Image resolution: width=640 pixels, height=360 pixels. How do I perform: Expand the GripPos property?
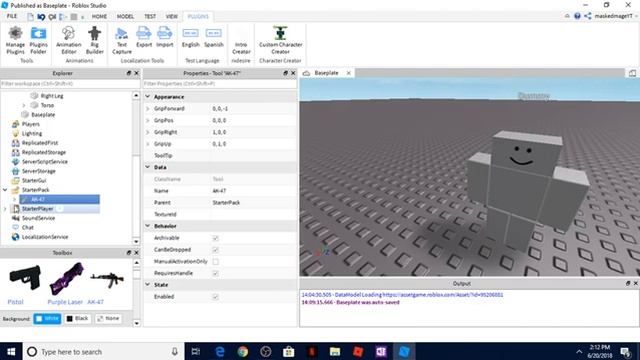point(148,120)
